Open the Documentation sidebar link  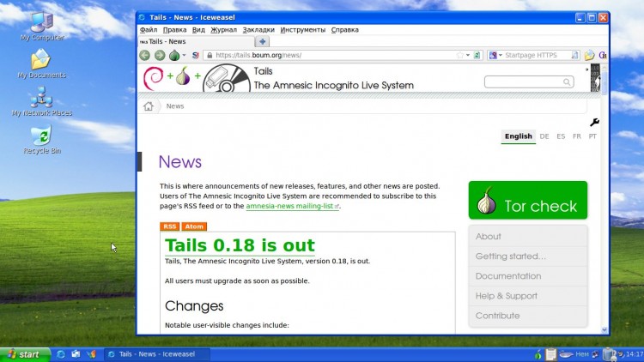click(528, 276)
